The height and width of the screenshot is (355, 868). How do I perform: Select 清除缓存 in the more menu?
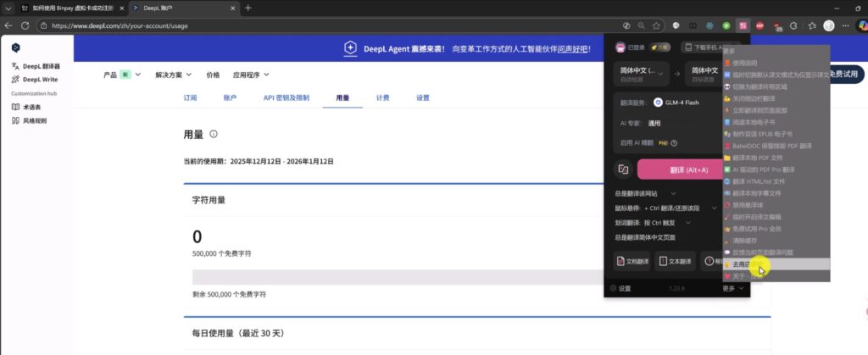[776, 241]
